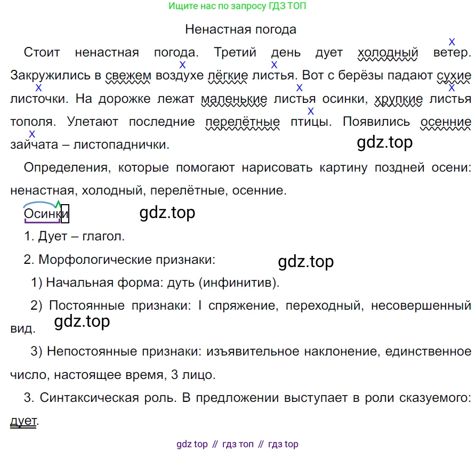The height and width of the screenshot is (452, 476).
Task: Click the word "Третий" in the first line
Action: 235,52
